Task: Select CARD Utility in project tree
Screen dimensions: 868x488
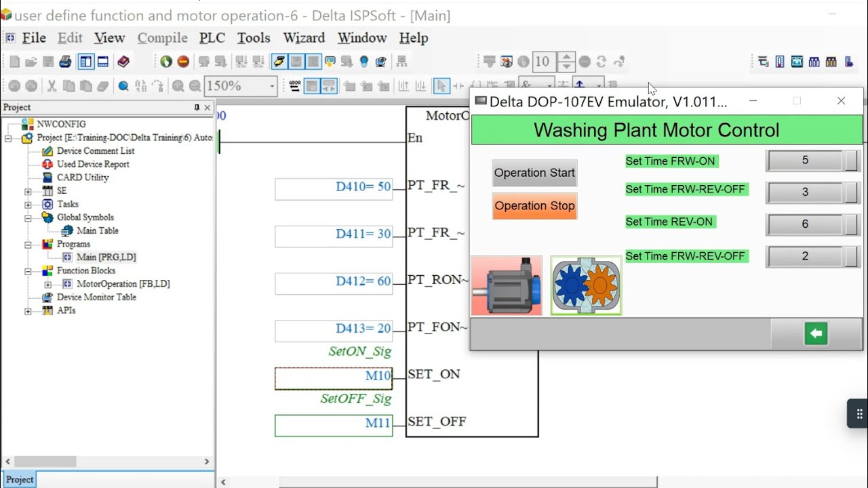Action: coord(83,178)
